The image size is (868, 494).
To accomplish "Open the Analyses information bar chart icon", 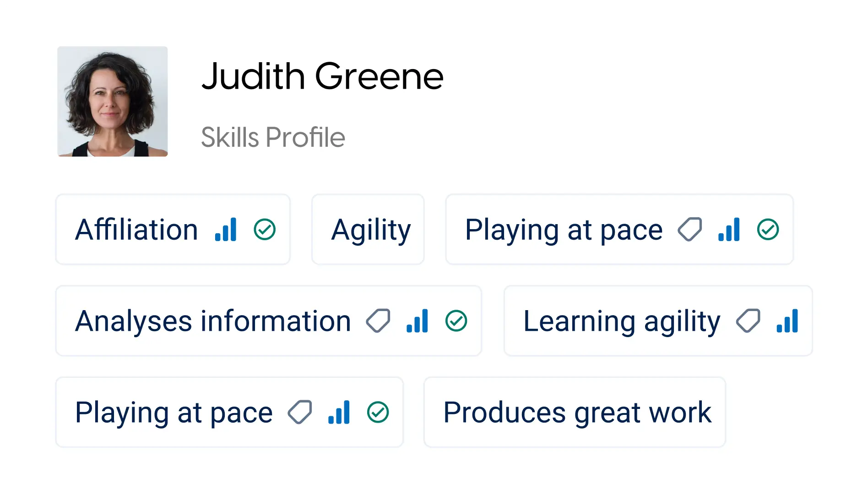I will click(417, 321).
